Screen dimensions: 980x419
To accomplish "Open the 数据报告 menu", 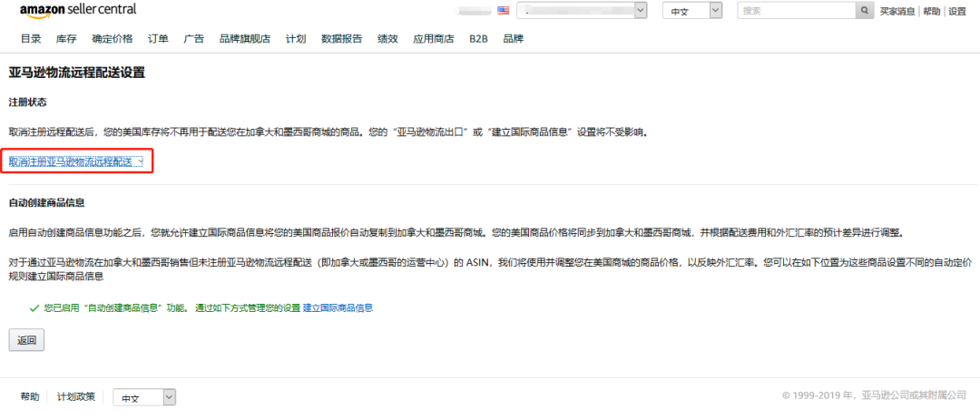I will [x=342, y=39].
